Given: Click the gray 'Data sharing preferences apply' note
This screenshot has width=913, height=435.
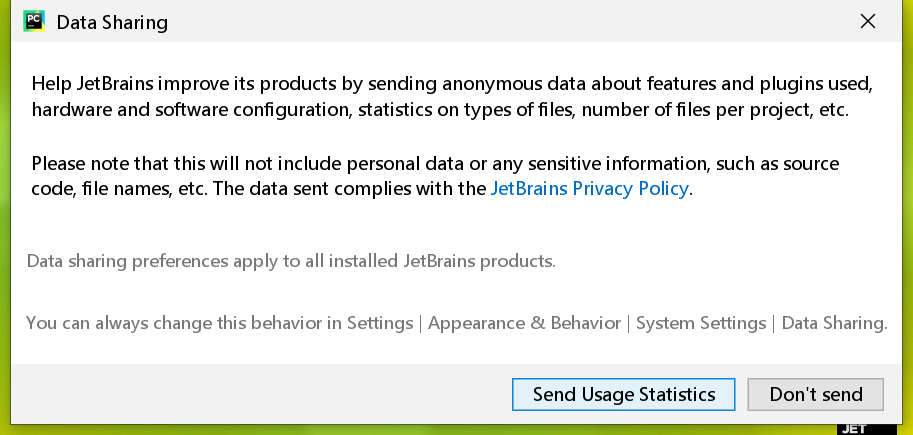Looking at the screenshot, I should coord(290,262).
